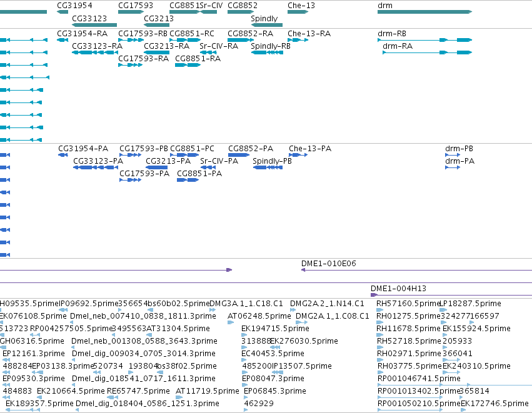
Task: Click transcript label CG17593-RA
Action: coord(143,58)
